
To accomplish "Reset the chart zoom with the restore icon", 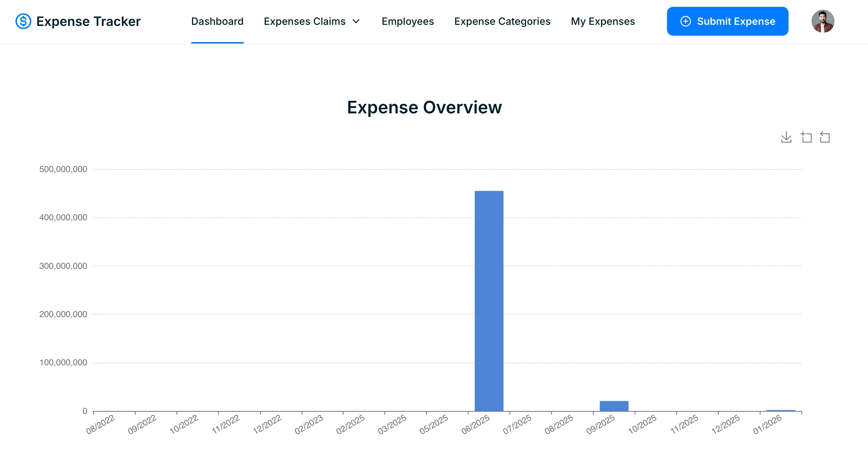I will [x=826, y=137].
